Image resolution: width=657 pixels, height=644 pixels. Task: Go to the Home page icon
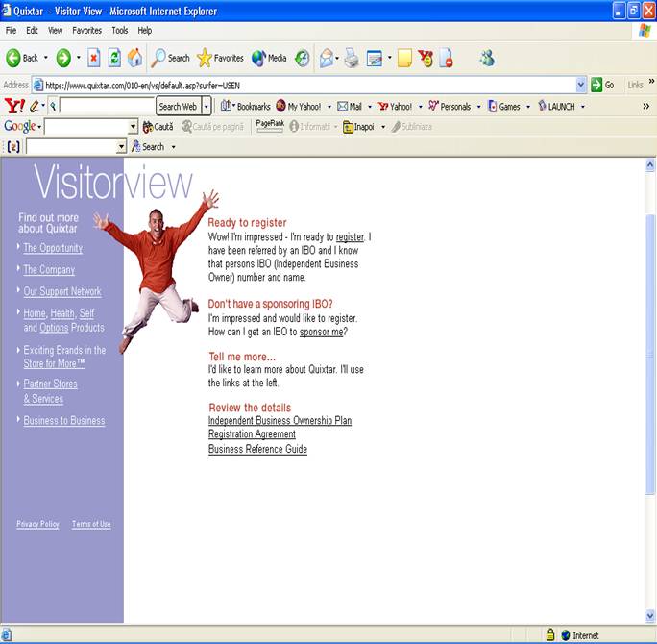coord(134,58)
